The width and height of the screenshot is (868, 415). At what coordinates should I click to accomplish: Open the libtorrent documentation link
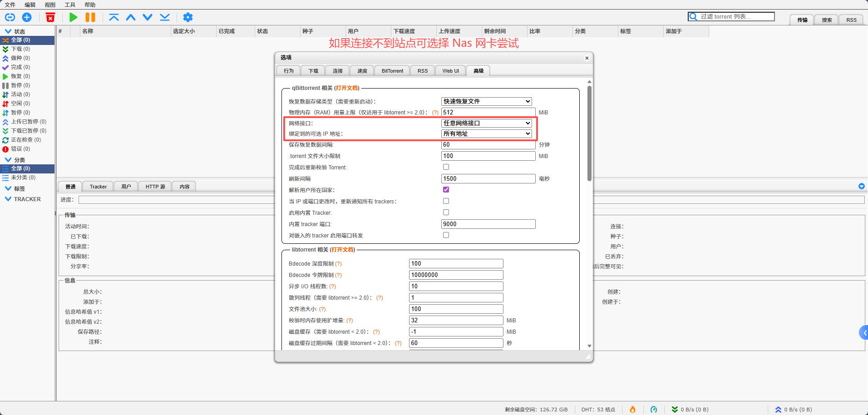342,250
